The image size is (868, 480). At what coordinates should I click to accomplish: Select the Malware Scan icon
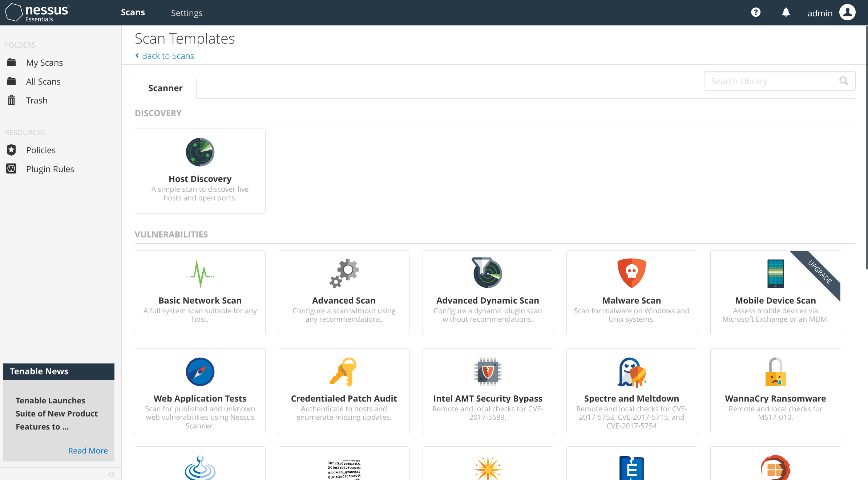click(631, 273)
